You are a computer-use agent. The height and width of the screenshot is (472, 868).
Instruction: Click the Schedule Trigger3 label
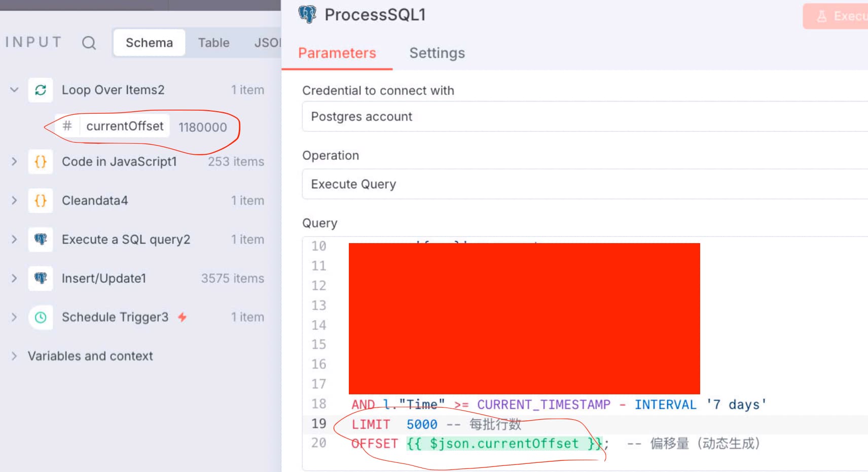(x=115, y=317)
